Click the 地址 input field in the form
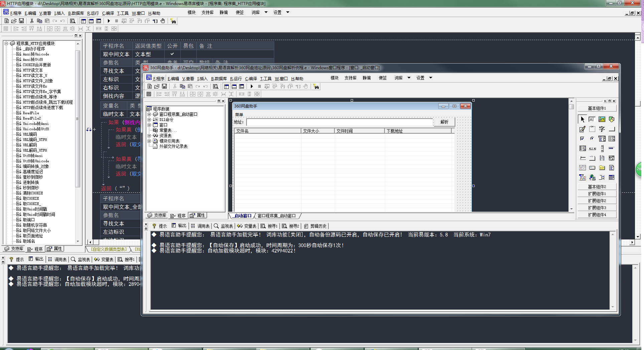Screen dimensions: 644x350 340,122
